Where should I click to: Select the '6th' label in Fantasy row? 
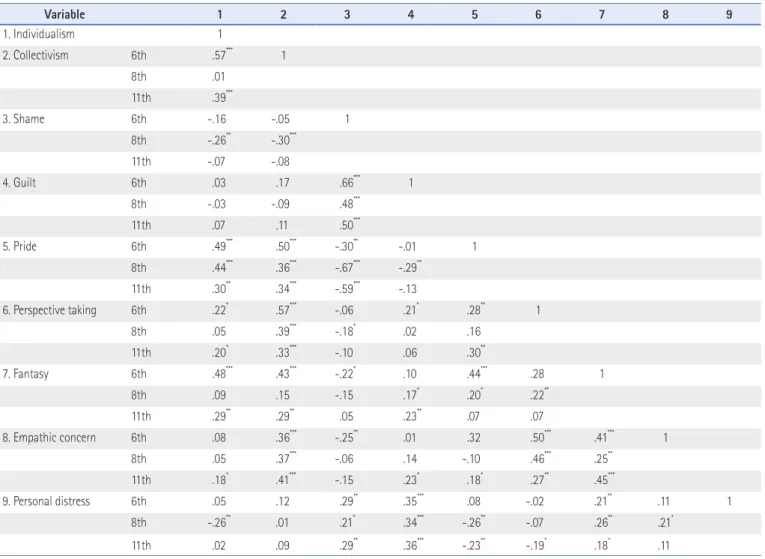pos(139,374)
